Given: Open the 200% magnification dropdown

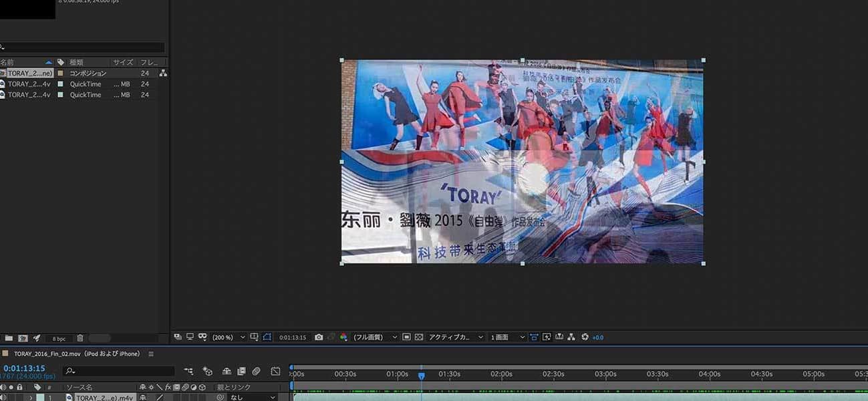Looking at the screenshot, I should click(x=229, y=338).
